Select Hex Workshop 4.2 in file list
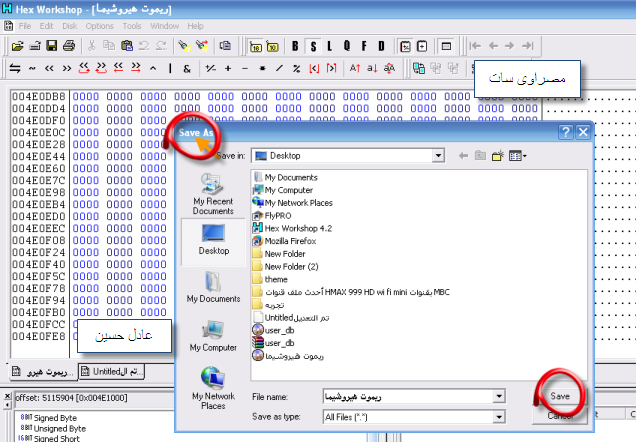 tap(292, 228)
